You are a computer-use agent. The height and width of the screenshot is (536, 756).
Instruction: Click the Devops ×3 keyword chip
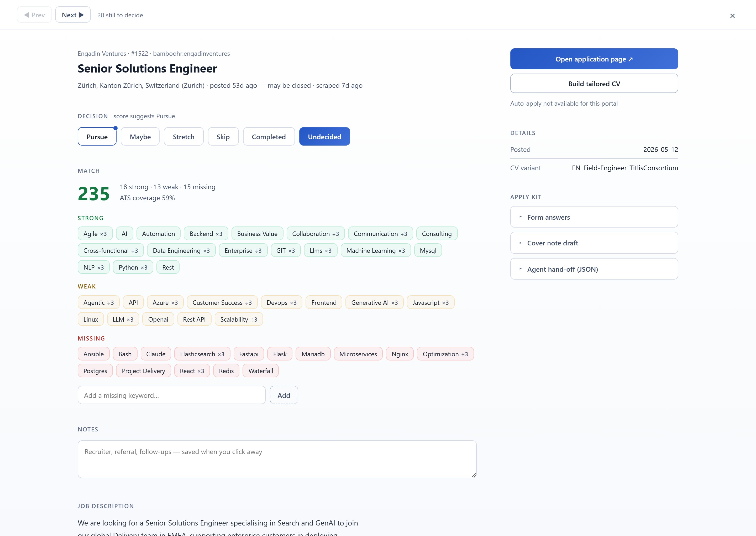tap(282, 303)
